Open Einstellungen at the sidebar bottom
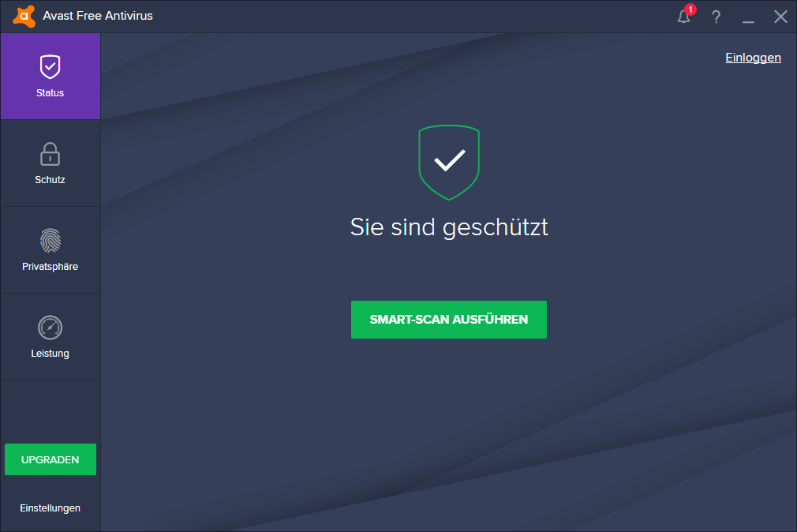 click(50, 508)
